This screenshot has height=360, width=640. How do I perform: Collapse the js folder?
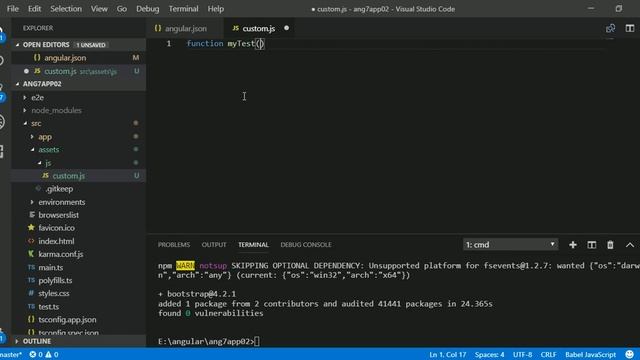78,163
